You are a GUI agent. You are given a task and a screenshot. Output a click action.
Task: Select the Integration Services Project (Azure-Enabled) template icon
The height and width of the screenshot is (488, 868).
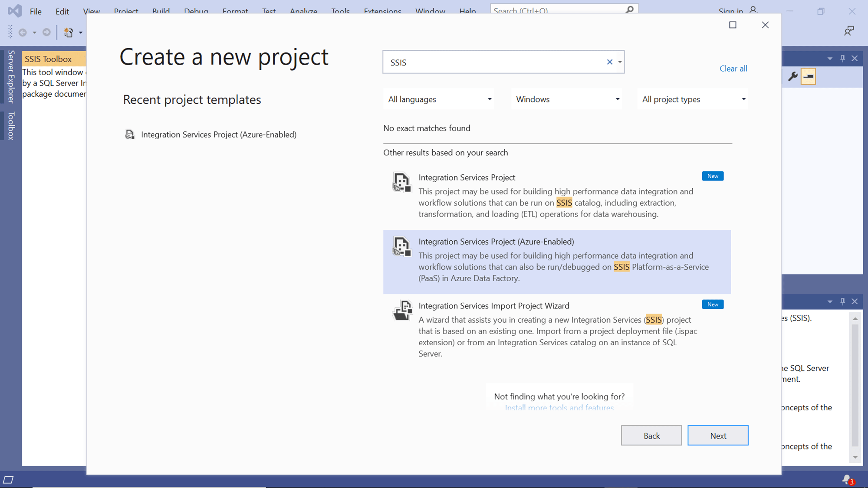(x=401, y=246)
